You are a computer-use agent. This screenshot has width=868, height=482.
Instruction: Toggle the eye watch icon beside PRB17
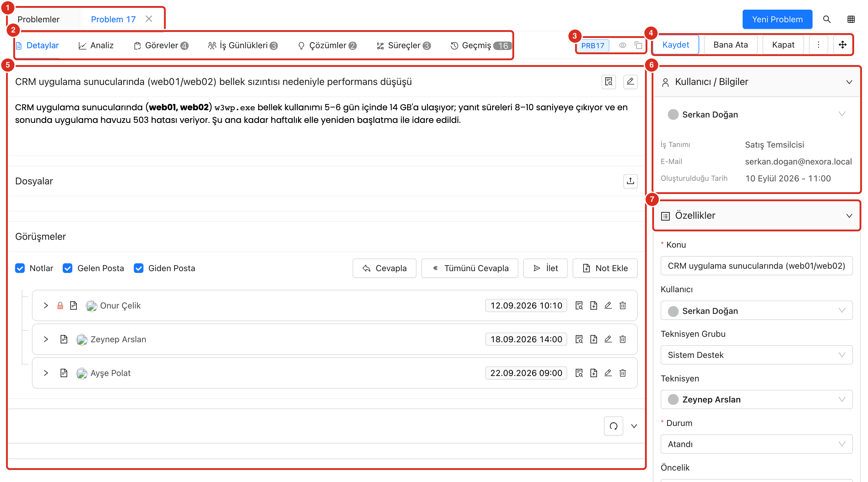[622, 45]
